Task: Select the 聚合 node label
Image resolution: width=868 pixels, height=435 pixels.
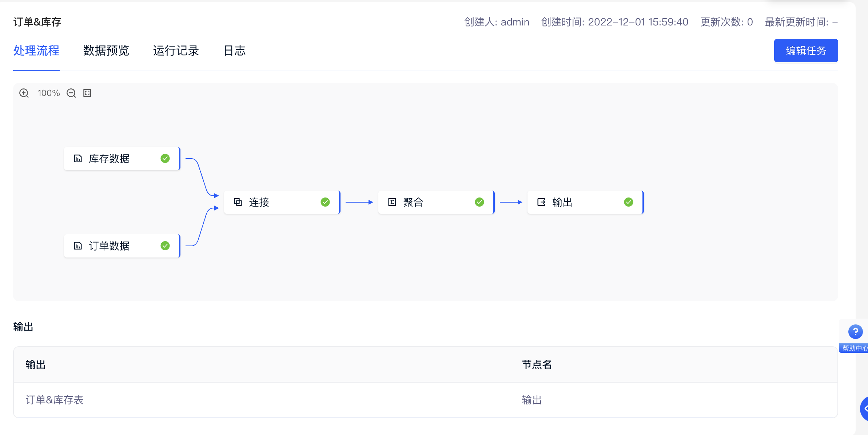Action: [x=413, y=202]
